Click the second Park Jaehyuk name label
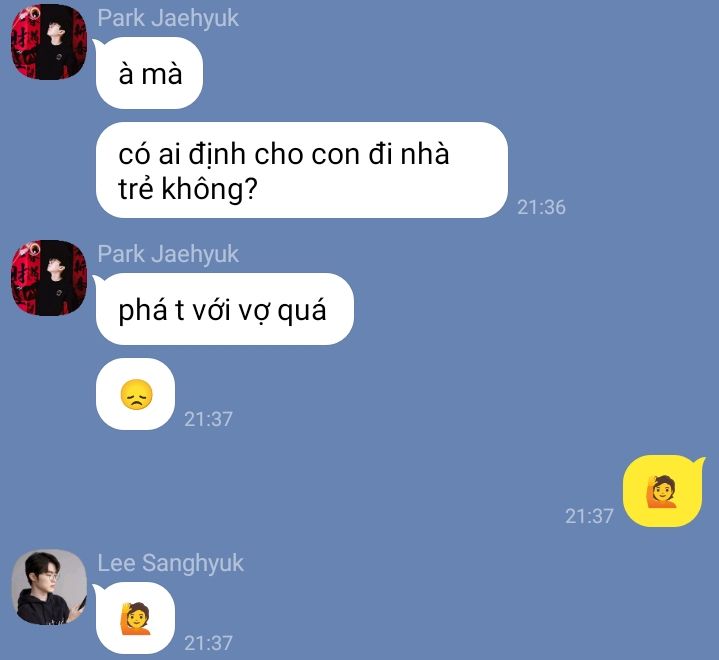This screenshot has height=660, width=719. pos(168,254)
